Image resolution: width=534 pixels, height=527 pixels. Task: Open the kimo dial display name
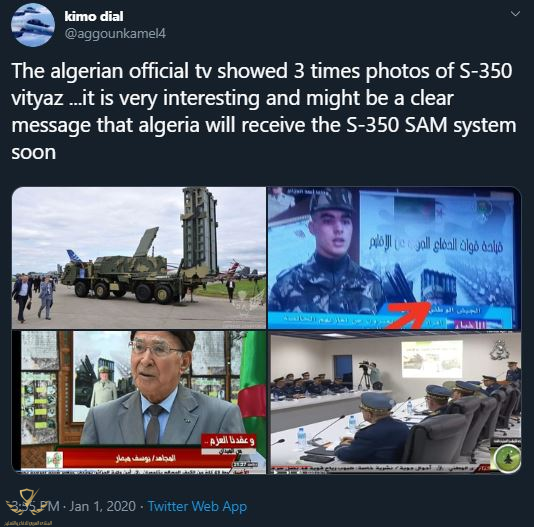coord(94,16)
